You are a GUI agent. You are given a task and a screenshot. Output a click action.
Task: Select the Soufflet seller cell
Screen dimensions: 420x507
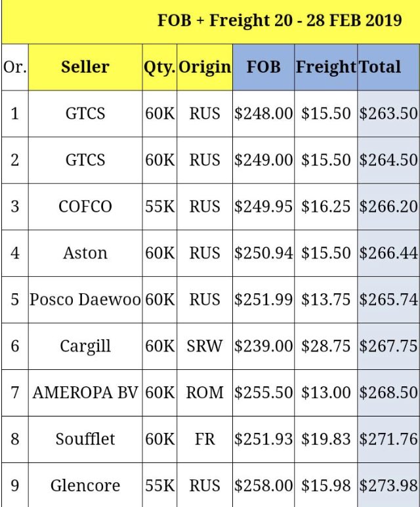click(85, 439)
